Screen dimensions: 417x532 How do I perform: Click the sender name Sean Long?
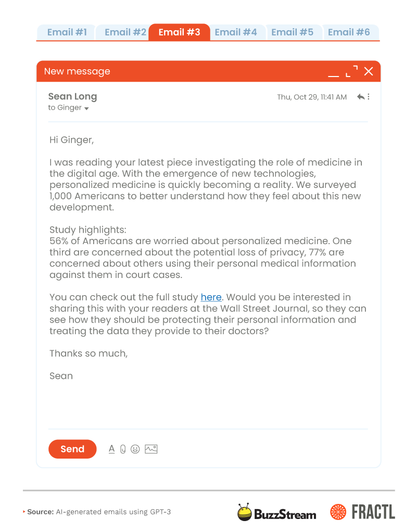[72, 96]
